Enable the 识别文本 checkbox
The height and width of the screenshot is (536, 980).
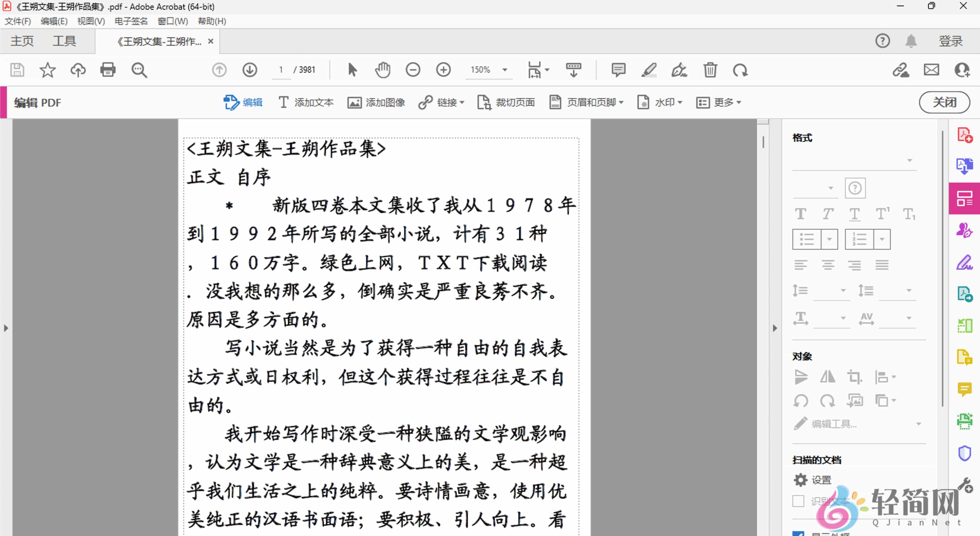click(798, 501)
